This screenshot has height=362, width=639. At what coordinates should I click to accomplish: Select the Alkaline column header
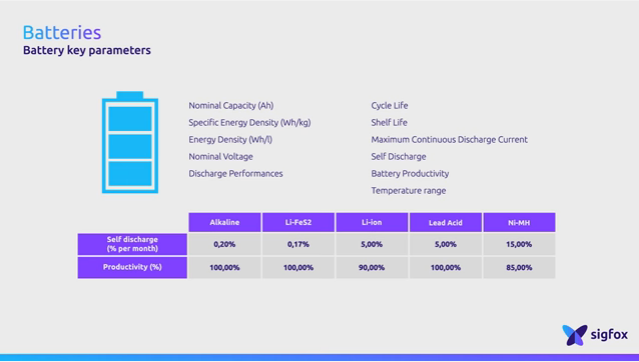pyautogui.click(x=225, y=222)
